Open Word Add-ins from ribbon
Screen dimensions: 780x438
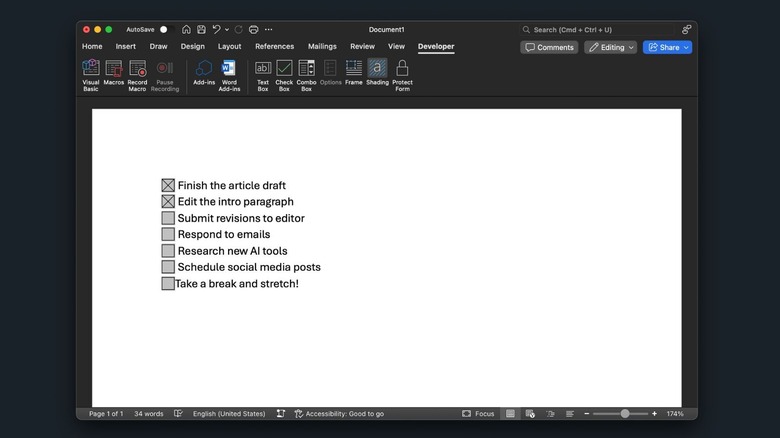coord(229,69)
